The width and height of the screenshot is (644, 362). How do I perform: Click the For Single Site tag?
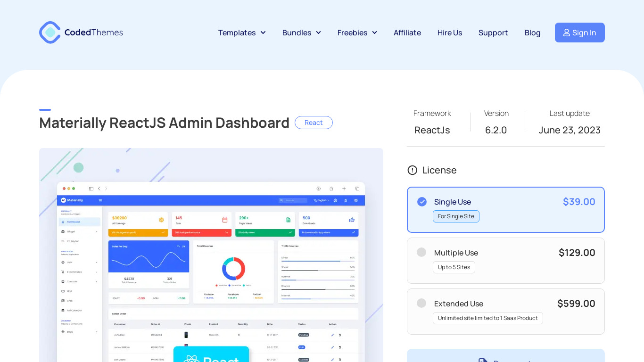(x=456, y=216)
